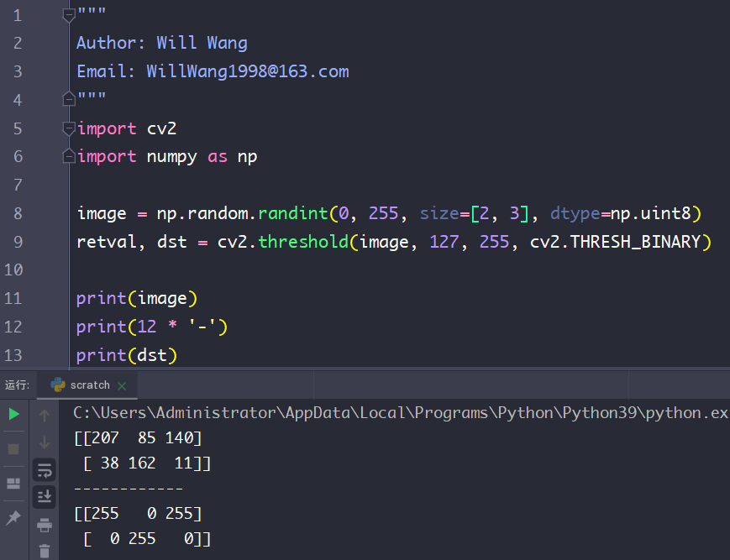The image size is (730, 560).
Task: Click 'retval' variable on line 9
Action: tap(107, 242)
